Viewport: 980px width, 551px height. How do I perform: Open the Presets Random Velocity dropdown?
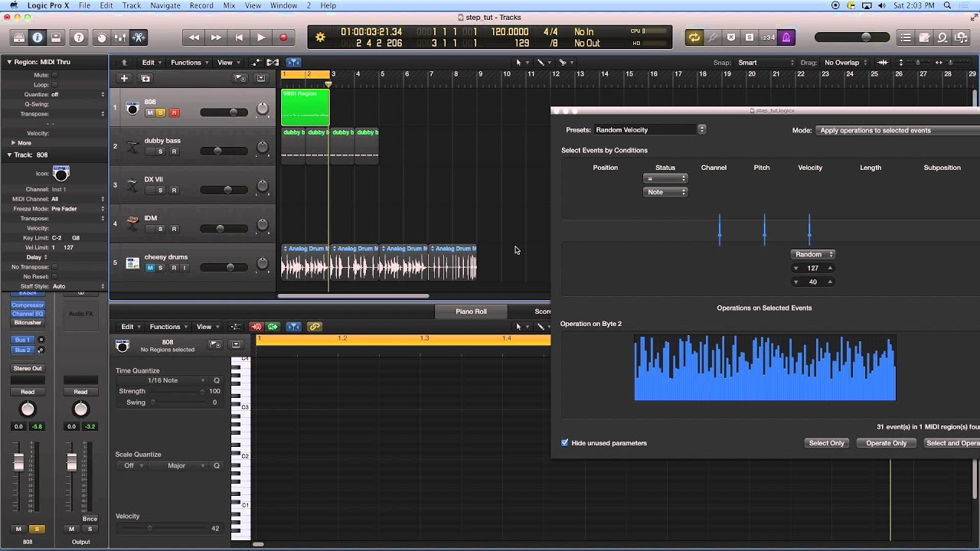(649, 130)
